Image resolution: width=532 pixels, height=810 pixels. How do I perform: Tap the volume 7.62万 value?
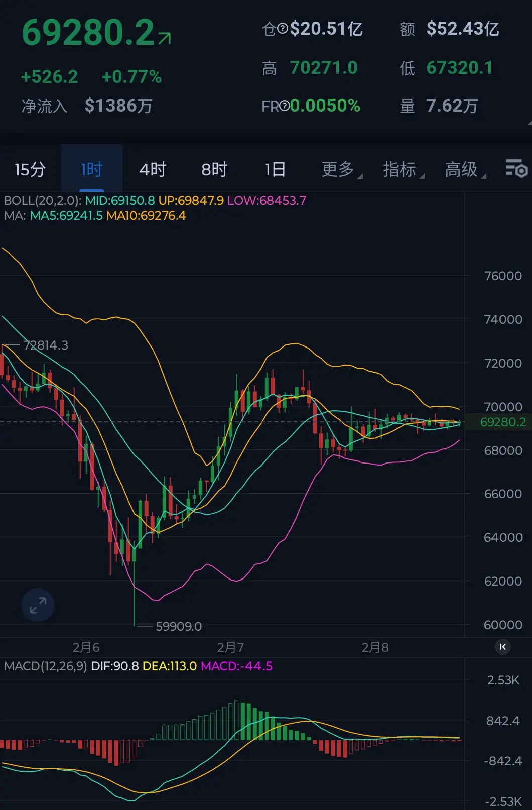[452, 106]
